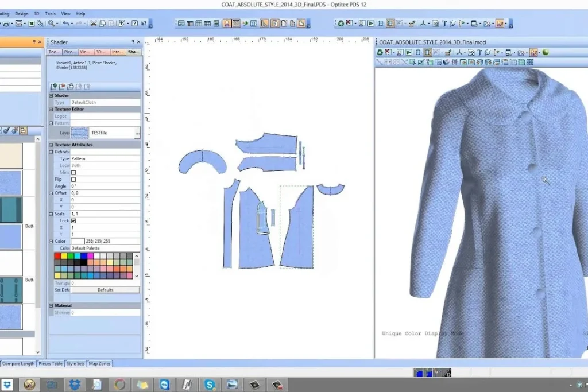The image size is (588, 392).
Task: Select the zoom magnifier tool
Action: (51, 24)
